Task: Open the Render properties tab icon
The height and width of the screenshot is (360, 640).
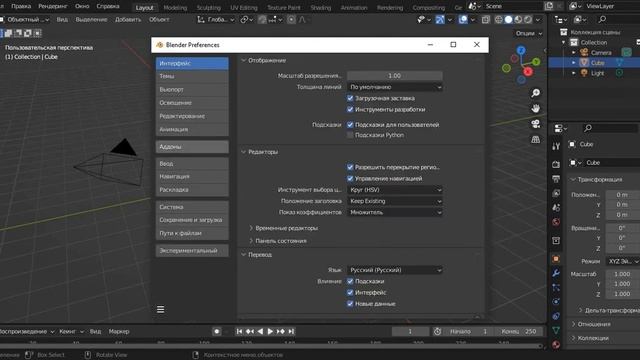Action: tap(556, 164)
